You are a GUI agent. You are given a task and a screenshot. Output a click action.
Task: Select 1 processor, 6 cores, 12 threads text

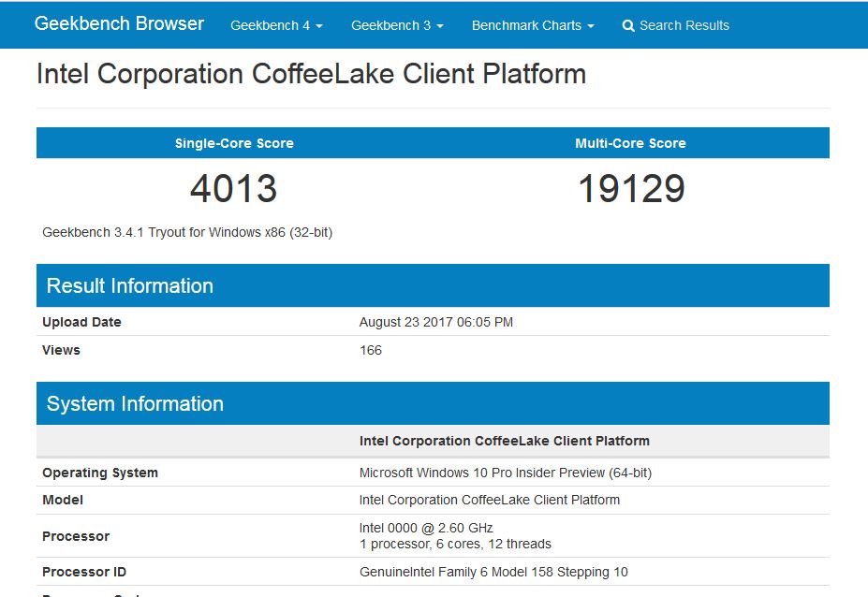pos(455,544)
